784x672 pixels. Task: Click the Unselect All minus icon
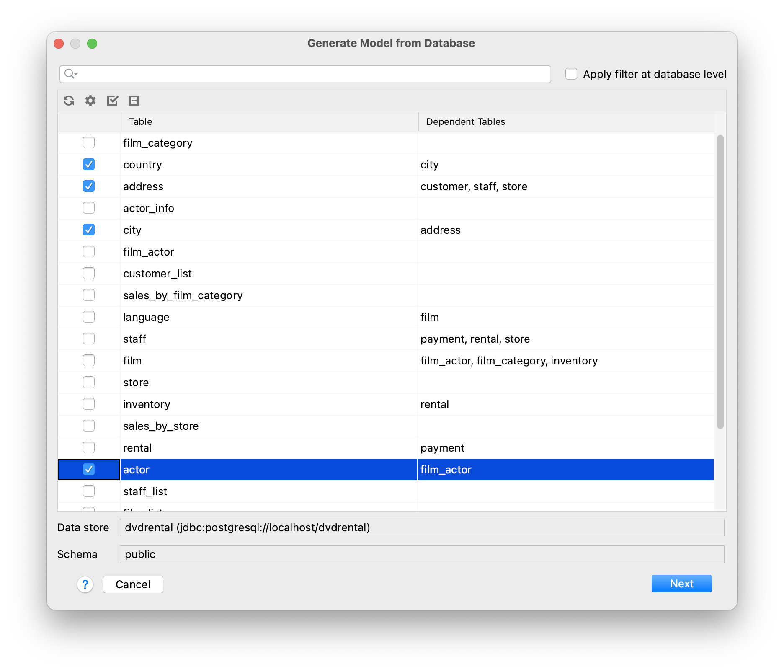pyautogui.click(x=134, y=101)
